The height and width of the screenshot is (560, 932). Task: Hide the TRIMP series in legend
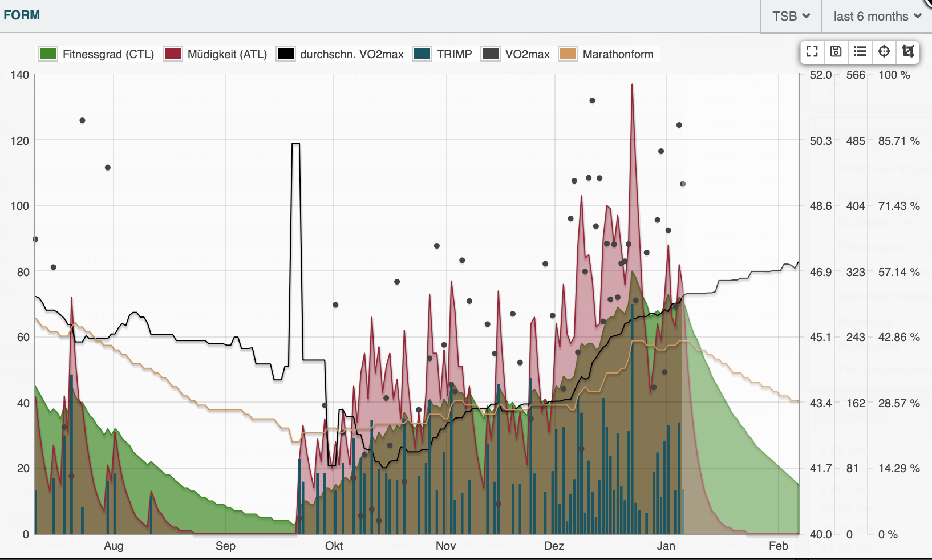click(x=454, y=54)
